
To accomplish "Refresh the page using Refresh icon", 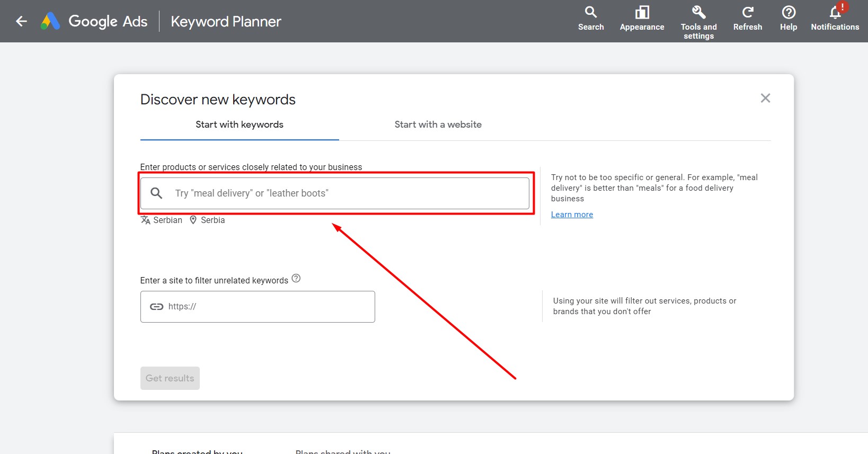I will [x=748, y=19].
